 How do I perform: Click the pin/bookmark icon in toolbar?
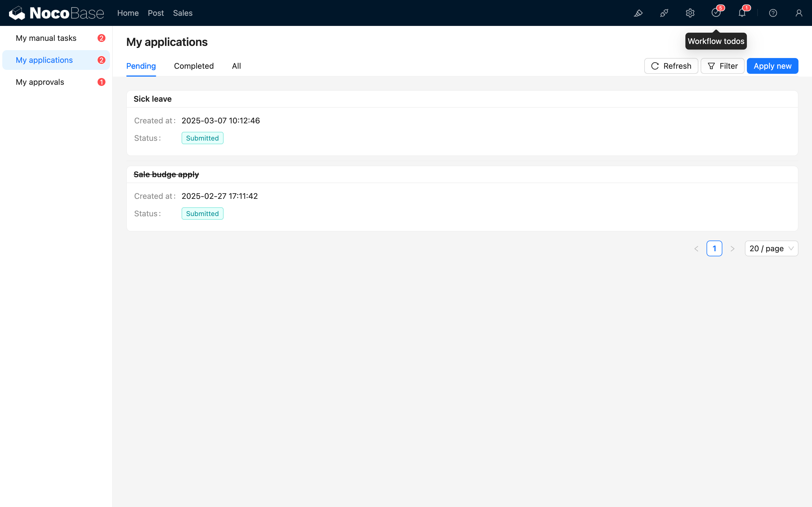pos(639,13)
